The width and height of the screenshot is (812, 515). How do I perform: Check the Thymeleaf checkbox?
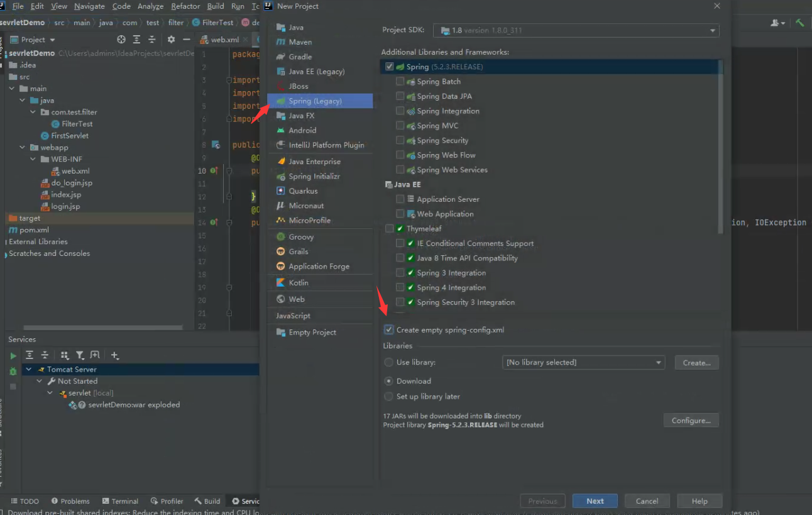click(x=390, y=229)
